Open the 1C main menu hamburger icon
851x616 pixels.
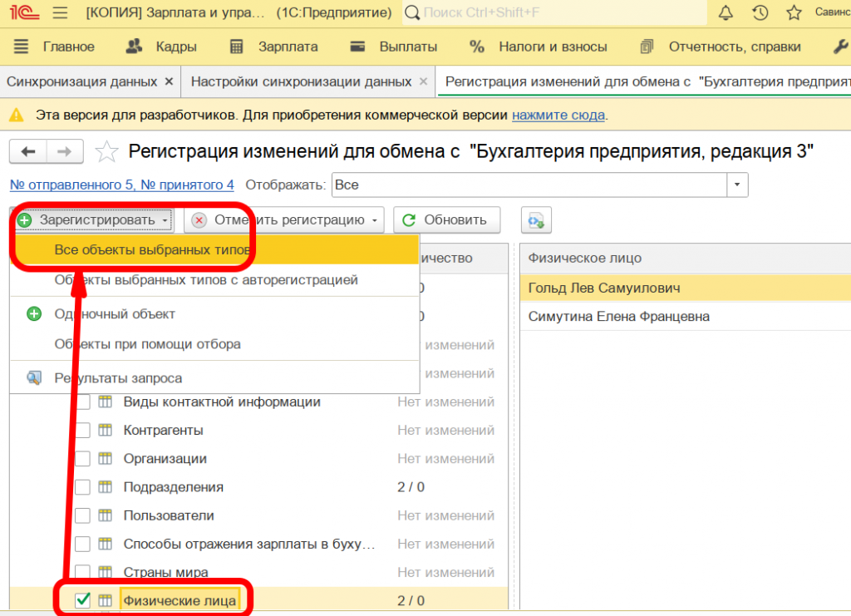coord(60,12)
